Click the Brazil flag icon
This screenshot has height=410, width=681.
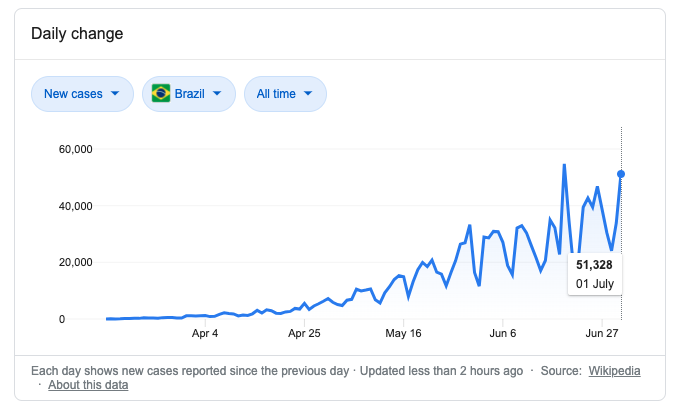pos(160,94)
